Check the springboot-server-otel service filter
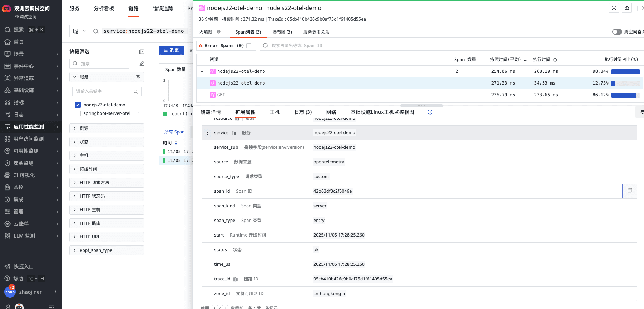The height and width of the screenshot is (309, 644). tap(78, 113)
